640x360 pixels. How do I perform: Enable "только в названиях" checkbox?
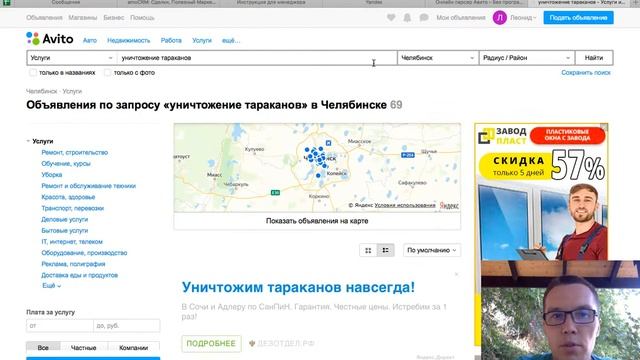tap(33, 73)
